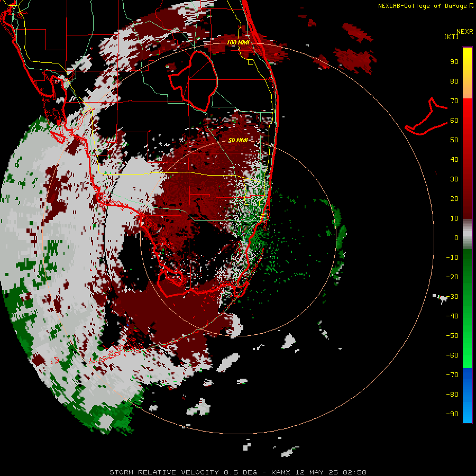
Task: Click the Grand Bahama island outline
Action: click(426, 116)
